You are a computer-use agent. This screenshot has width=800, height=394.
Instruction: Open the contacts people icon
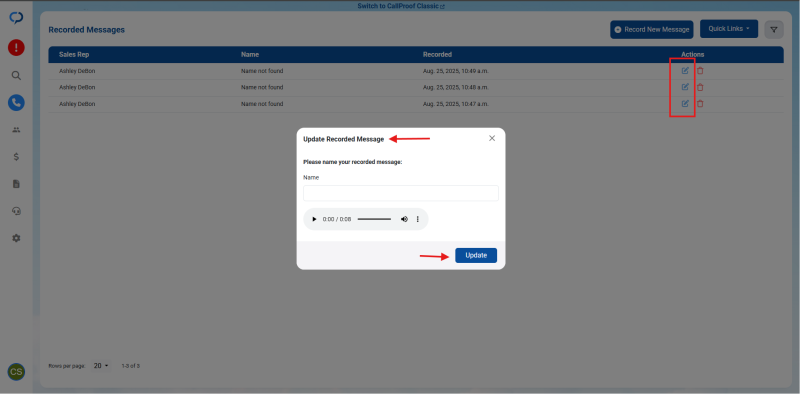pos(16,130)
